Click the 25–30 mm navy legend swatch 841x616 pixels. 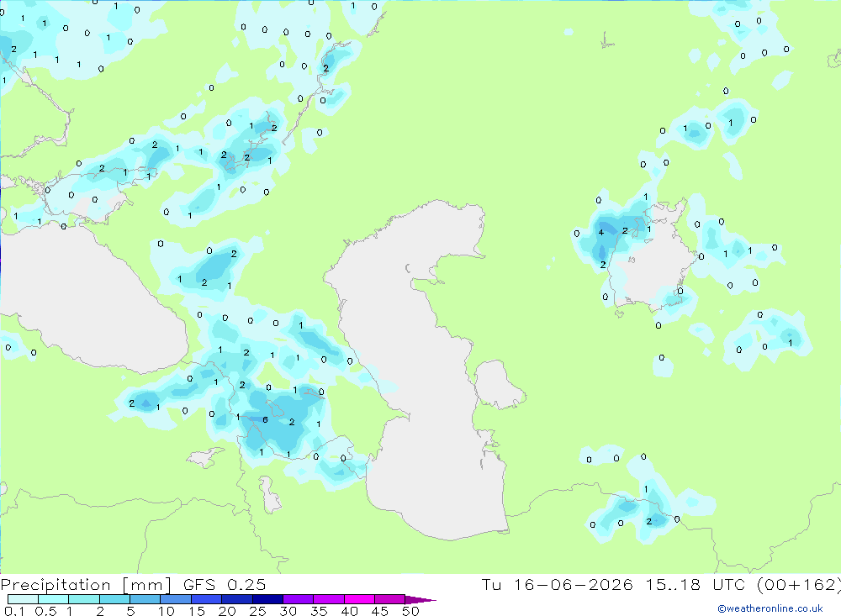point(267,599)
